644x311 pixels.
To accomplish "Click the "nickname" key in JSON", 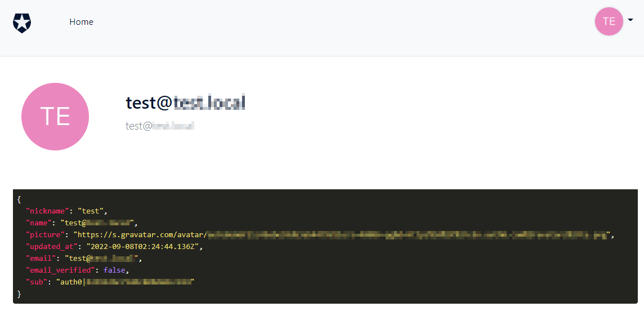I will pyautogui.click(x=47, y=211).
